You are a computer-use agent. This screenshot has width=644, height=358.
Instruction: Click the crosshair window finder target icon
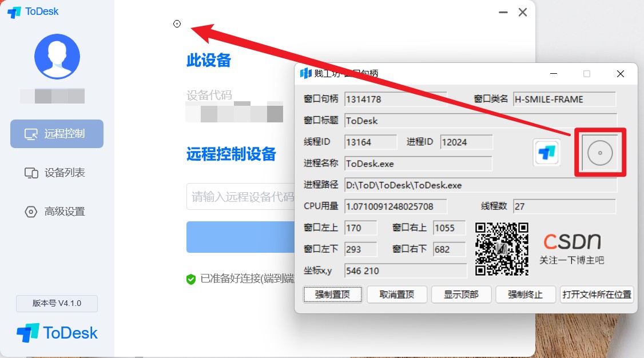click(x=600, y=153)
